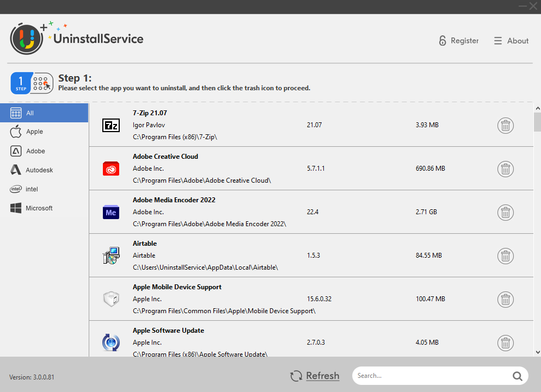Show all apps via the All label

(30, 113)
